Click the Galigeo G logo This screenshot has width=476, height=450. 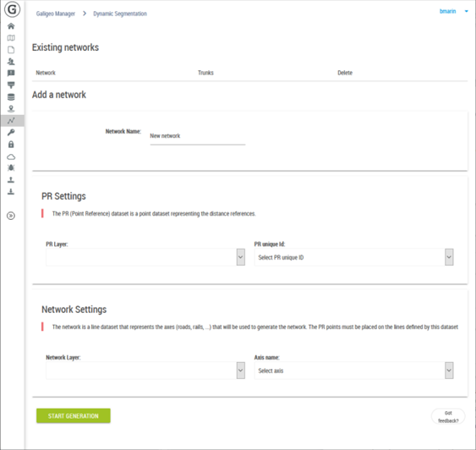point(12,9)
